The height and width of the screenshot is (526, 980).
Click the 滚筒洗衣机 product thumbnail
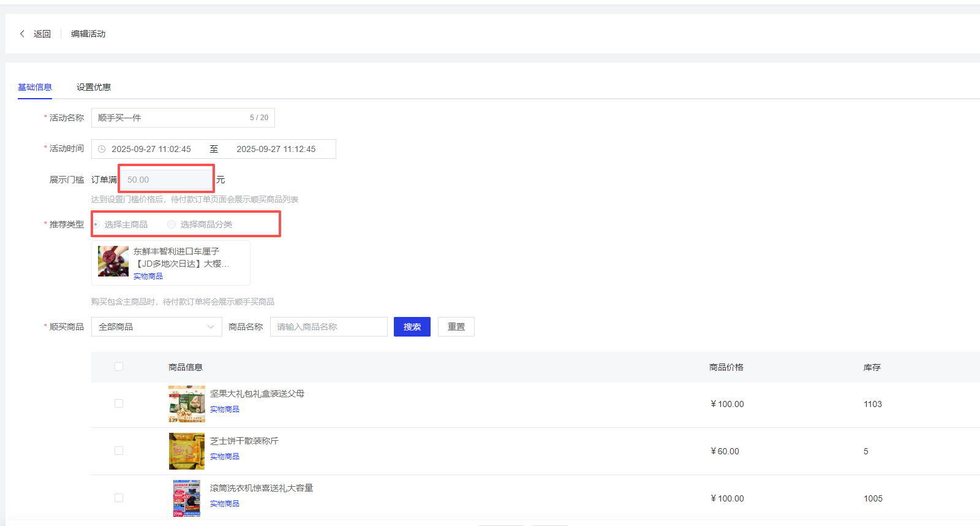pyautogui.click(x=187, y=498)
